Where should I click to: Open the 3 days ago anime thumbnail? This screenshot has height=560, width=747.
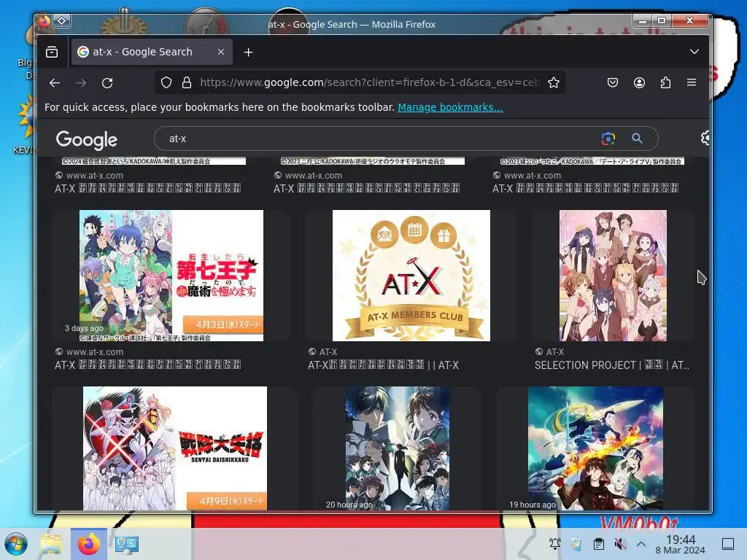[x=171, y=276]
